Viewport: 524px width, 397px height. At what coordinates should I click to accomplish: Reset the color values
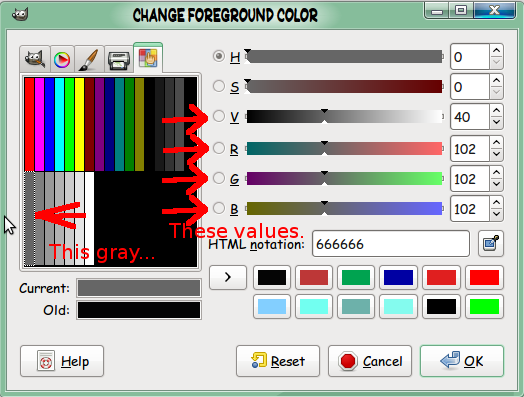coord(278,361)
